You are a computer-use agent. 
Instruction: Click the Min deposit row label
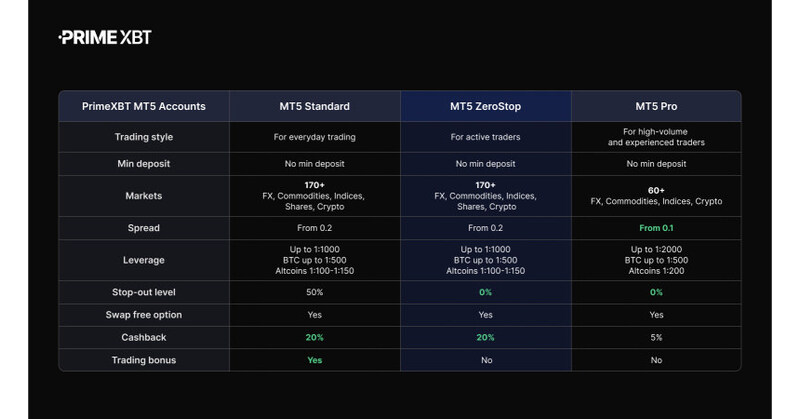point(144,164)
